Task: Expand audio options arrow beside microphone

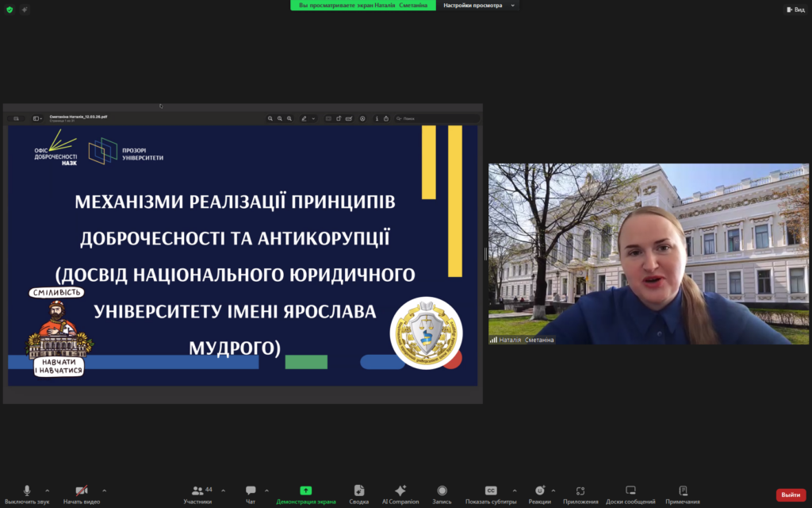Action: pyautogui.click(x=48, y=491)
